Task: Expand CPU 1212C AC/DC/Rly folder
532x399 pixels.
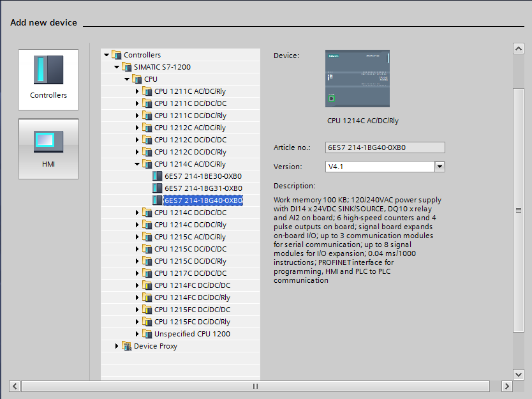Action: pos(137,128)
